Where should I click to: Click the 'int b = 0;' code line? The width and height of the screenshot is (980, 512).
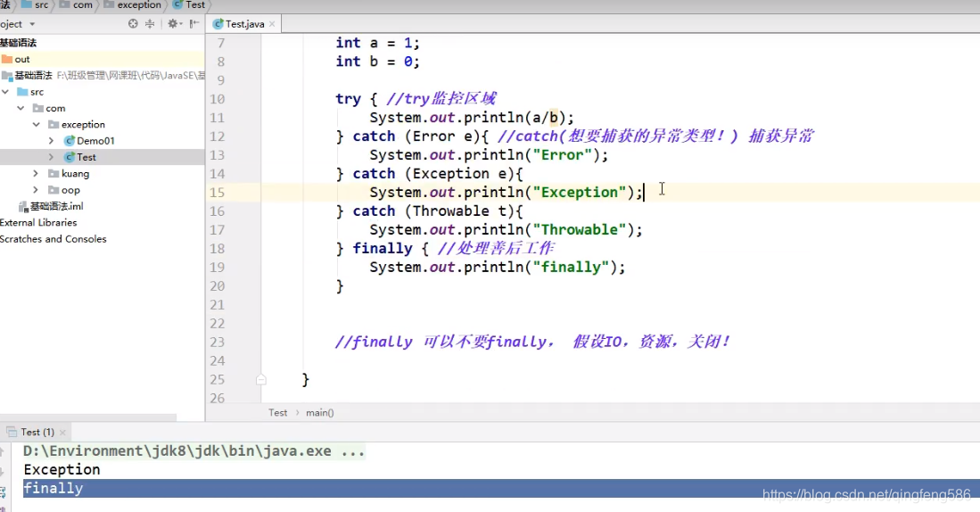tap(377, 62)
